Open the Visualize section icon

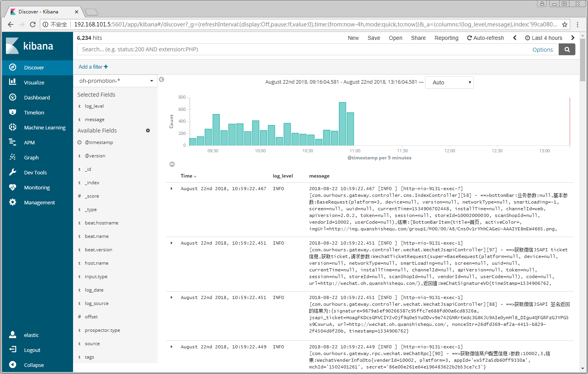click(13, 82)
